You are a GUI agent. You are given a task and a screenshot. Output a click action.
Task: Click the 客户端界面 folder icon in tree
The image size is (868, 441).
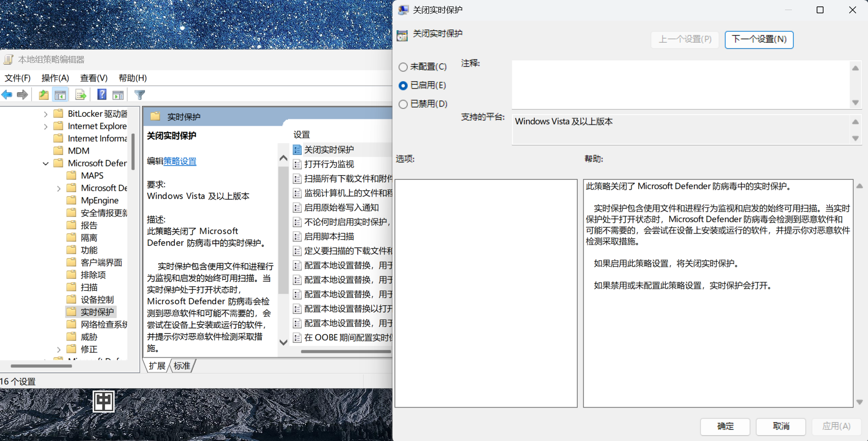click(x=71, y=262)
